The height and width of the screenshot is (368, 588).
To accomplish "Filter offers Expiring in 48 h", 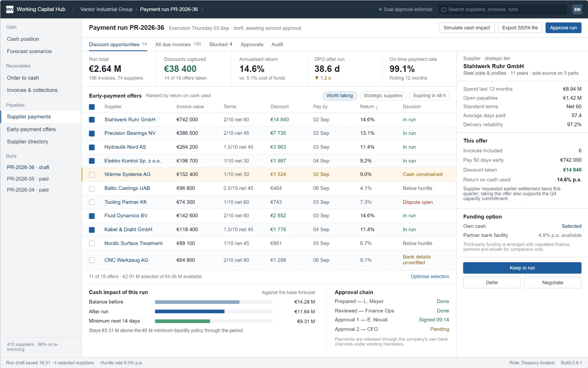I will pos(430,96).
